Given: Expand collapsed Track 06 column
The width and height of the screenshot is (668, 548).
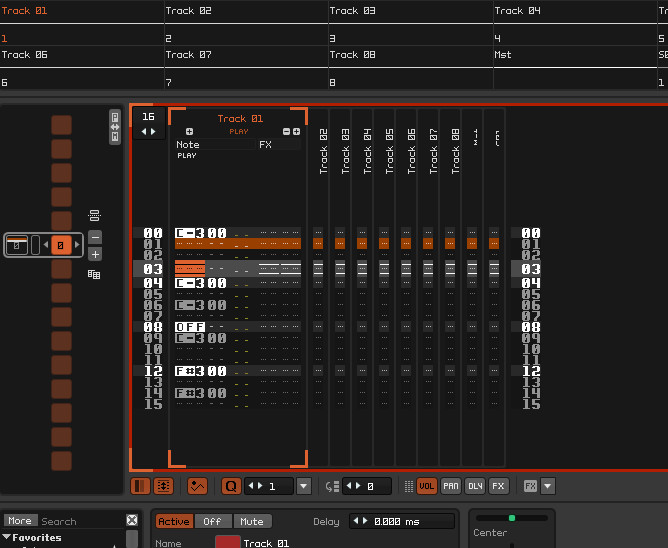Looking at the screenshot, I should [x=411, y=151].
